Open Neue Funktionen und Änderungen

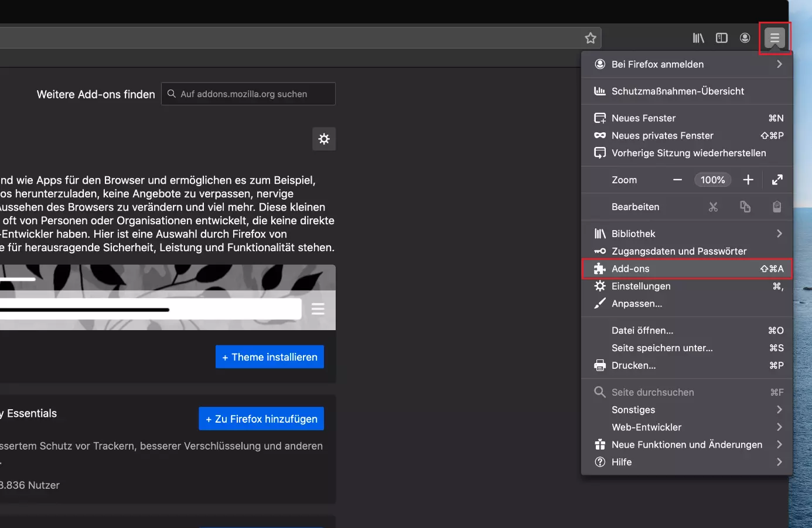[x=687, y=445]
